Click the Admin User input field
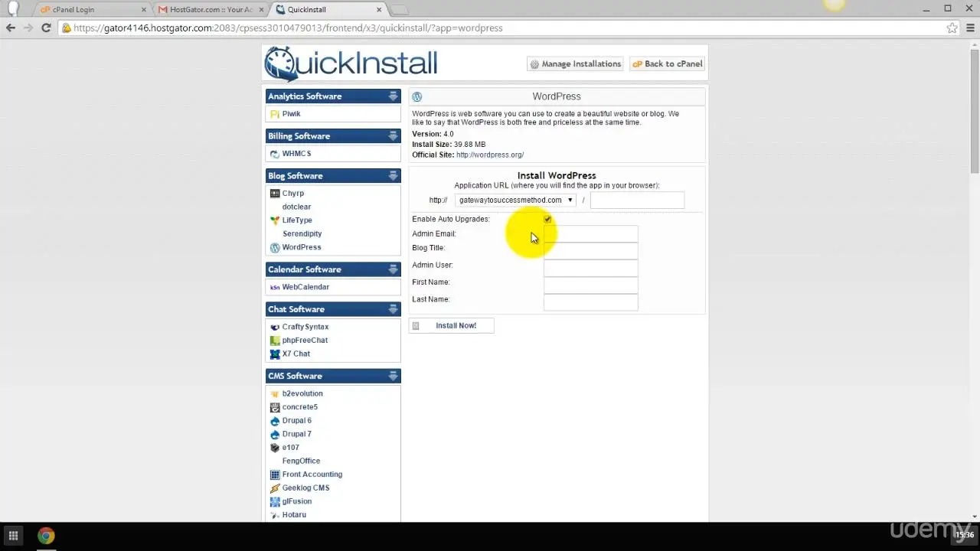Screen dimensions: 980x551 click(x=590, y=268)
